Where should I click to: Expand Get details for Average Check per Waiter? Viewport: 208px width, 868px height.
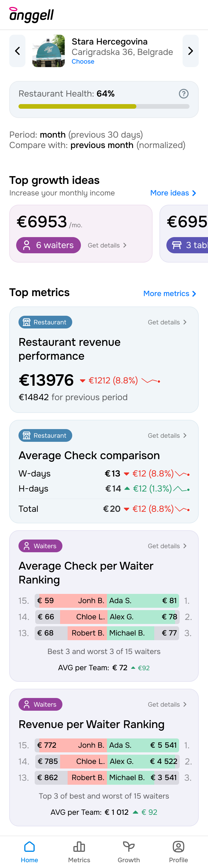tap(167, 546)
